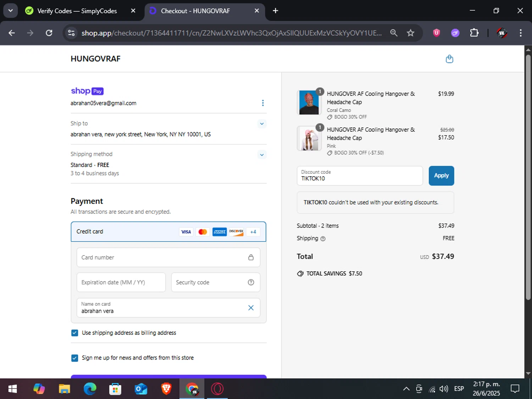Open Microsoft Store from taskbar
This screenshot has height=399, width=532.
click(115, 389)
